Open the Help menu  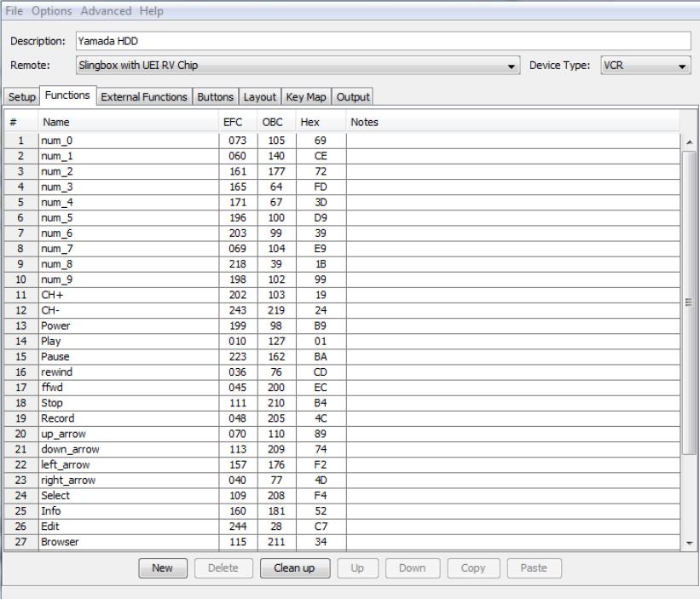click(150, 11)
